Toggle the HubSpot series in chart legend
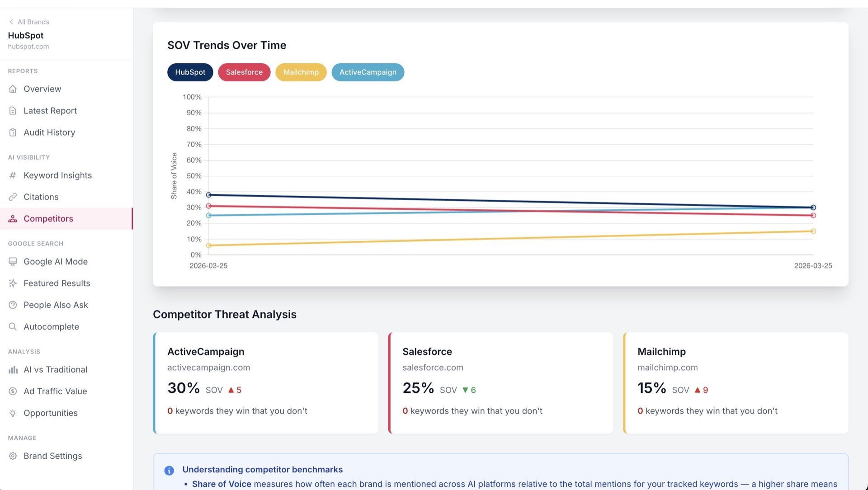 pyautogui.click(x=190, y=72)
